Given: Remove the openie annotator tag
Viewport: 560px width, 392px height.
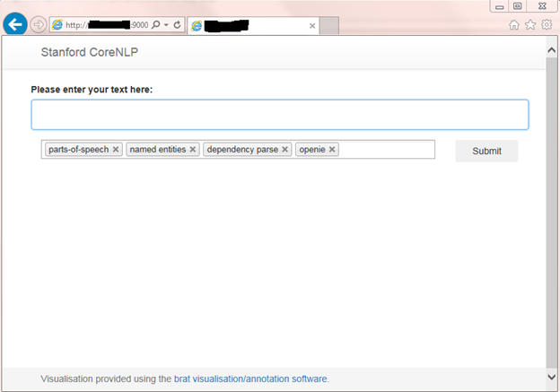Looking at the screenshot, I should (x=332, y=149).
